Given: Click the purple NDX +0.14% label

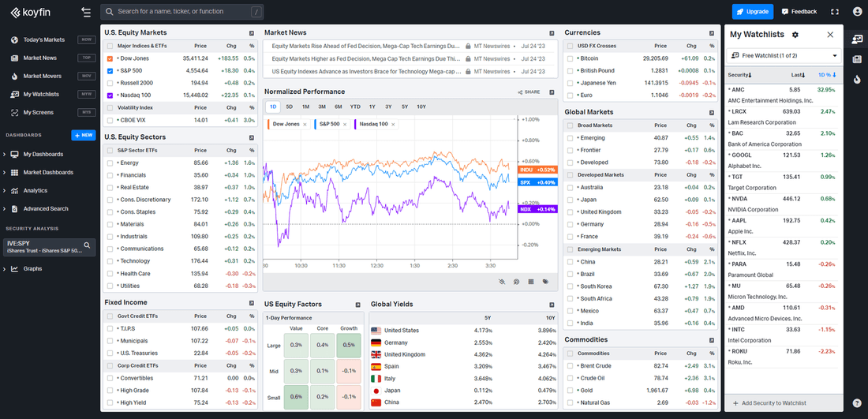Looking at the screenshot, I should coord(537,209).
